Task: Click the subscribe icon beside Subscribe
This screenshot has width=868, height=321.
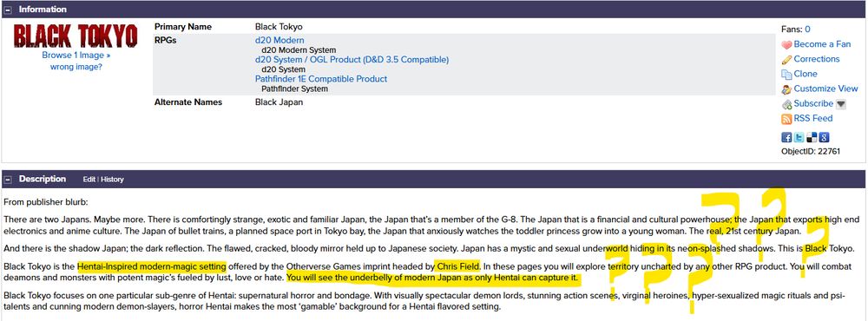Action: [786, 104]
